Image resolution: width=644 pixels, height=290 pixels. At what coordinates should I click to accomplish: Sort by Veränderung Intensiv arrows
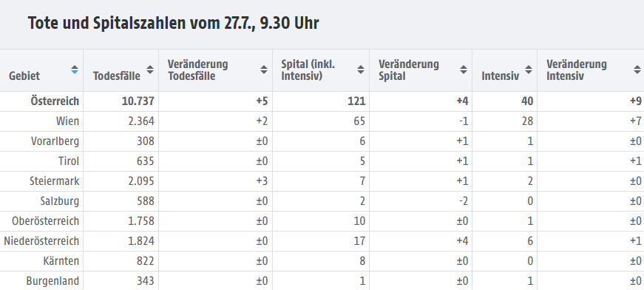pos(637,70)
